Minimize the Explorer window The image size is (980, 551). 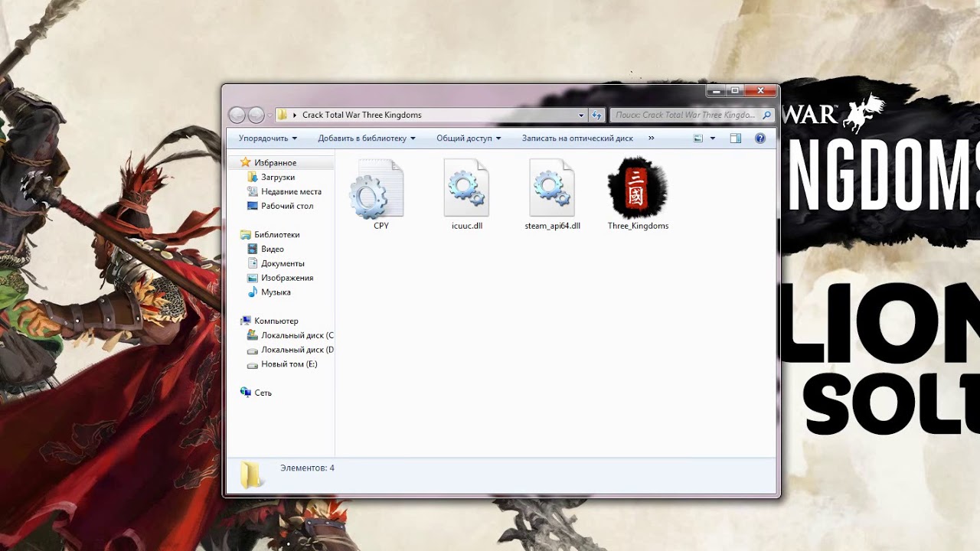pos(716,91)
